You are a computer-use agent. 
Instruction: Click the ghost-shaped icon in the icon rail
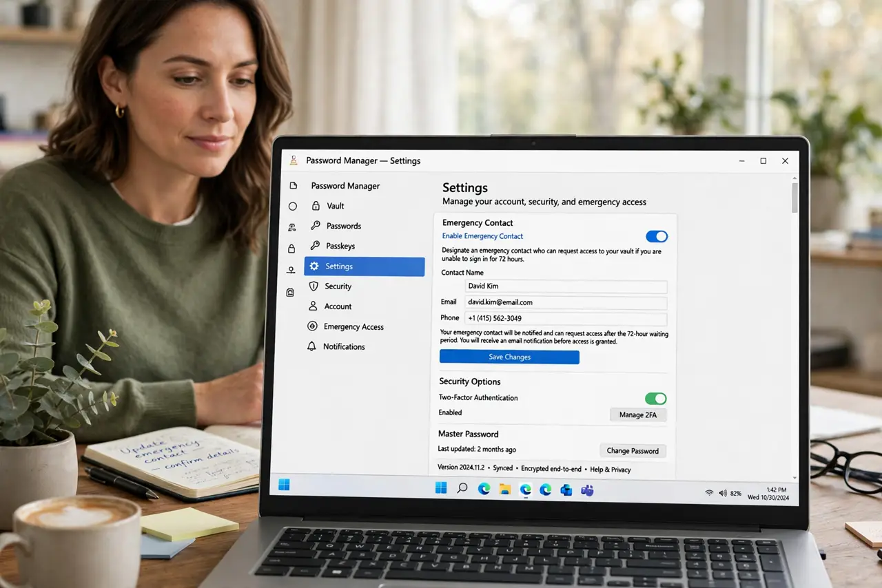(x=290, y=292)
